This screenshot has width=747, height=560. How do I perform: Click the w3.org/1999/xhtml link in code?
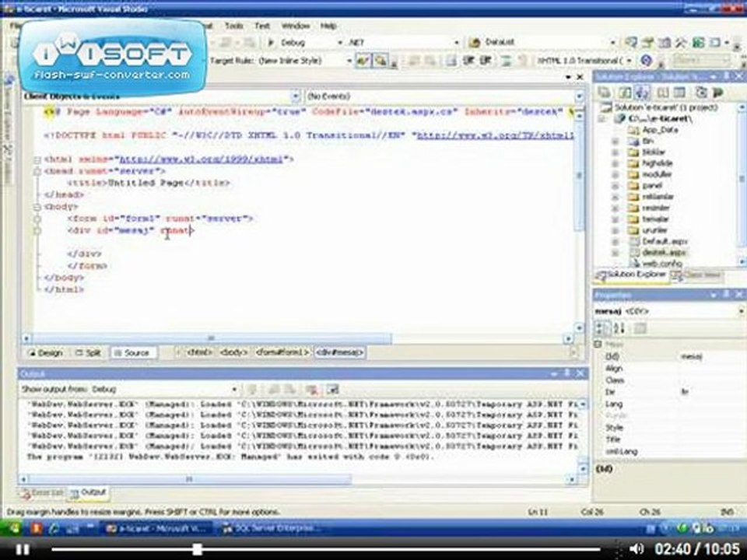(x=201, y=159)
